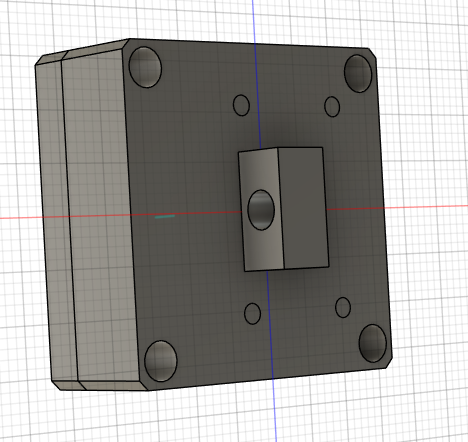Choose the lower-left small hole on plate
The height and width of the screenshot is (442, 468).
[x=252, y=313]
